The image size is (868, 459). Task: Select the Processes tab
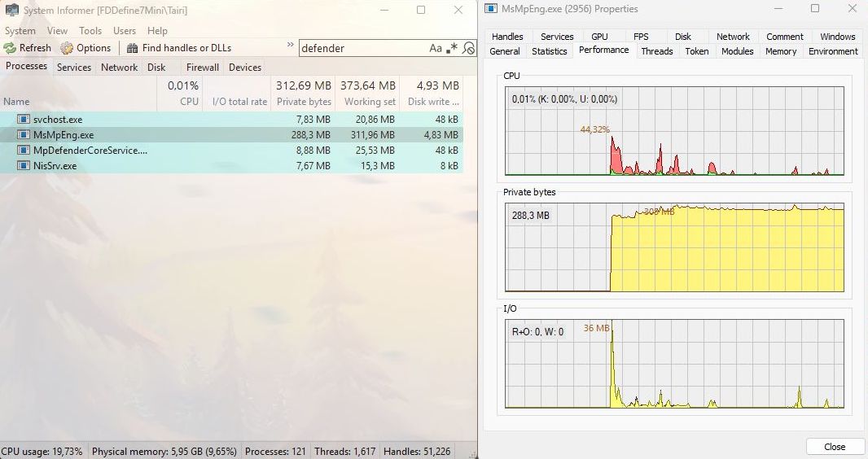point(26,66)
